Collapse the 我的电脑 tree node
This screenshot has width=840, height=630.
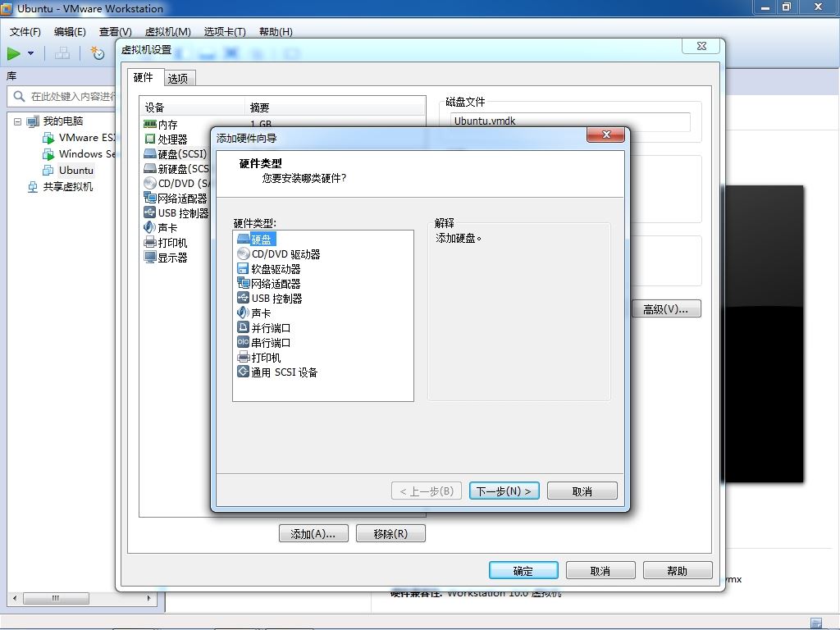click(18, 121)
